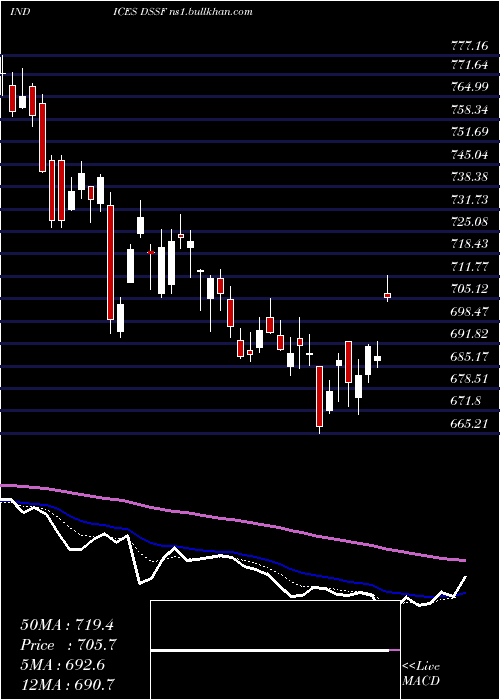Click the 777.16 price level label
Viewport: 500px width, 700px height.
(x=468, y=45)
